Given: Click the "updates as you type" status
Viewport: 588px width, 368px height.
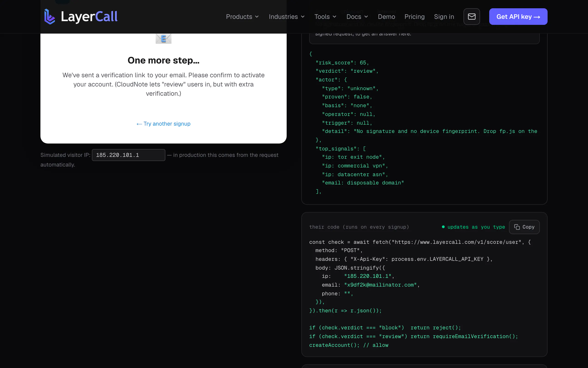Looking at the screenshot, I should [473, 227].
